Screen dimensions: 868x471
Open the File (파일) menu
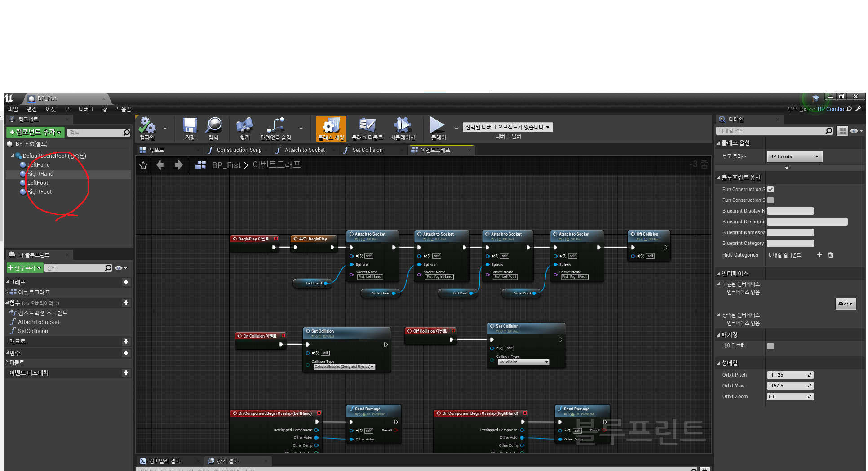pyautogui.click(x=13, y=109)
